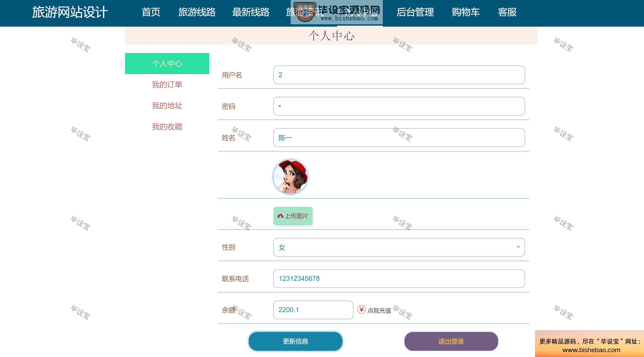The image size is (644, 357).
Task: Click the 退出登录 logout button
Action: coord(451,341)
